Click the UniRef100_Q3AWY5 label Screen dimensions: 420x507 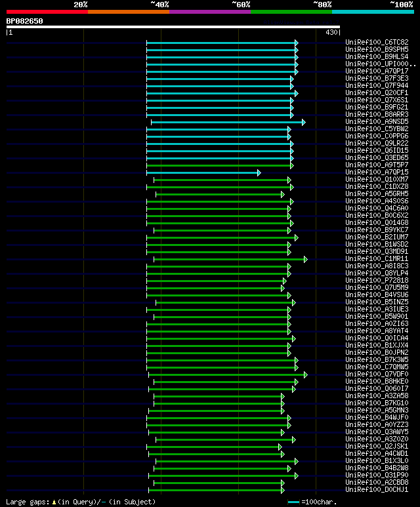click(377, 432)
